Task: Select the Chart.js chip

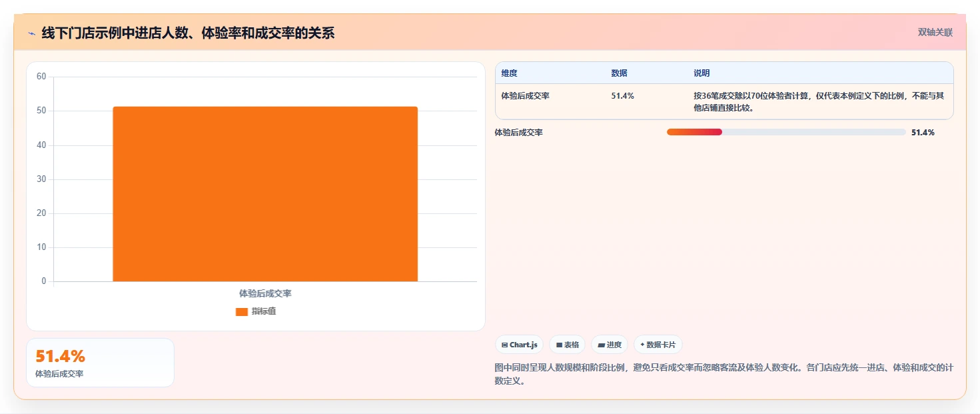Action: [519, 345]
